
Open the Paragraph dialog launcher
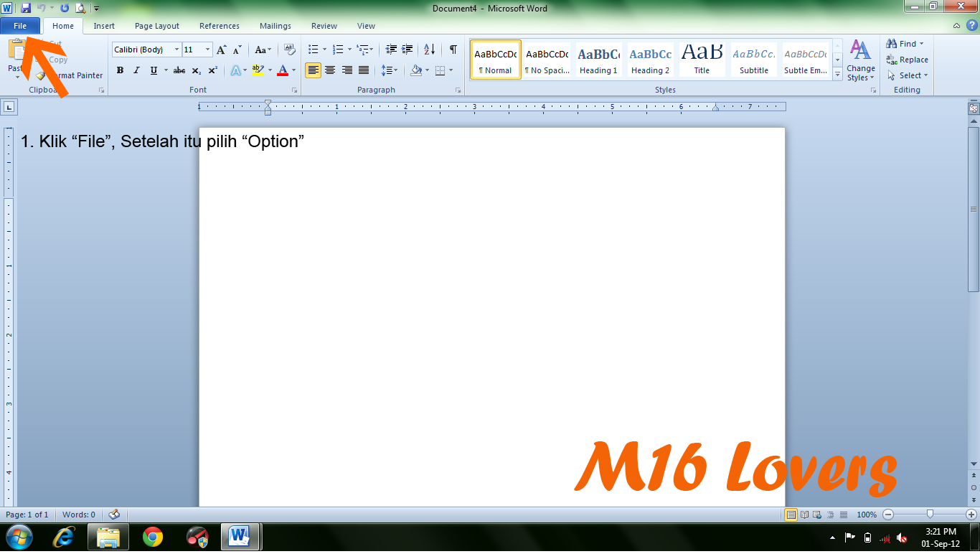click(x=458, y=90)
